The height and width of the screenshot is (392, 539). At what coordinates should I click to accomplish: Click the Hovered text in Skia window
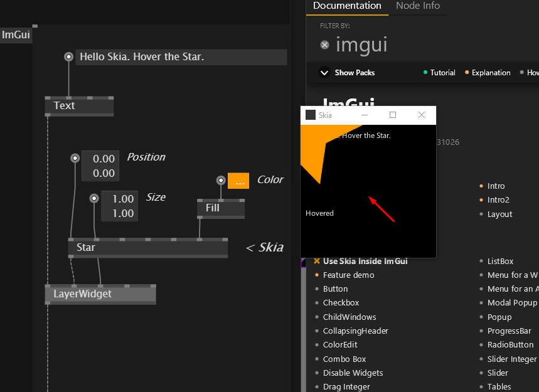pyautogui.click(x=319, y=213)
